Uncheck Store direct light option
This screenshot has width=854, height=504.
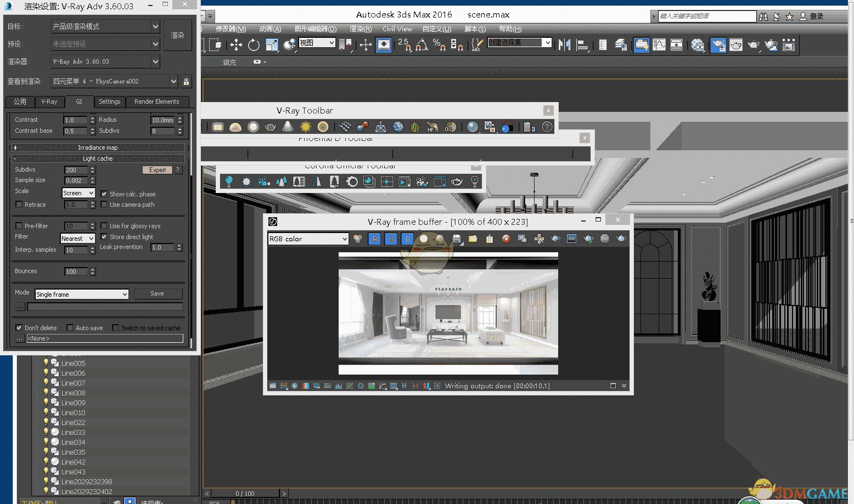(104, 237)
